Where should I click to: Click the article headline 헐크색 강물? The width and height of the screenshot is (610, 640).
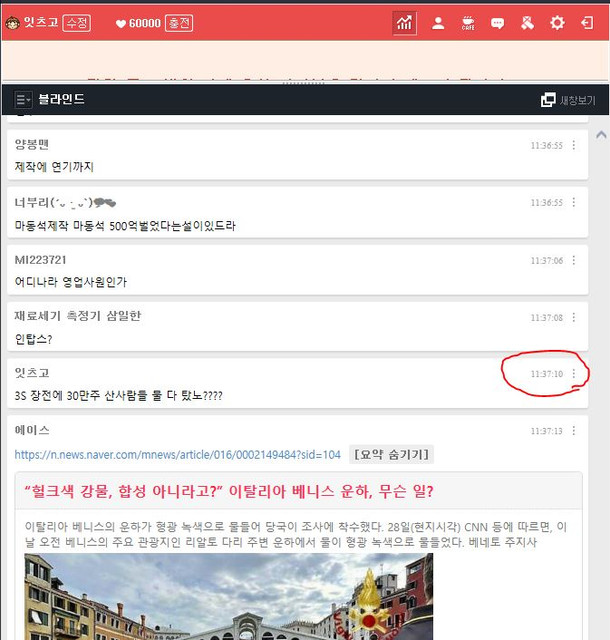click(229, 491)
